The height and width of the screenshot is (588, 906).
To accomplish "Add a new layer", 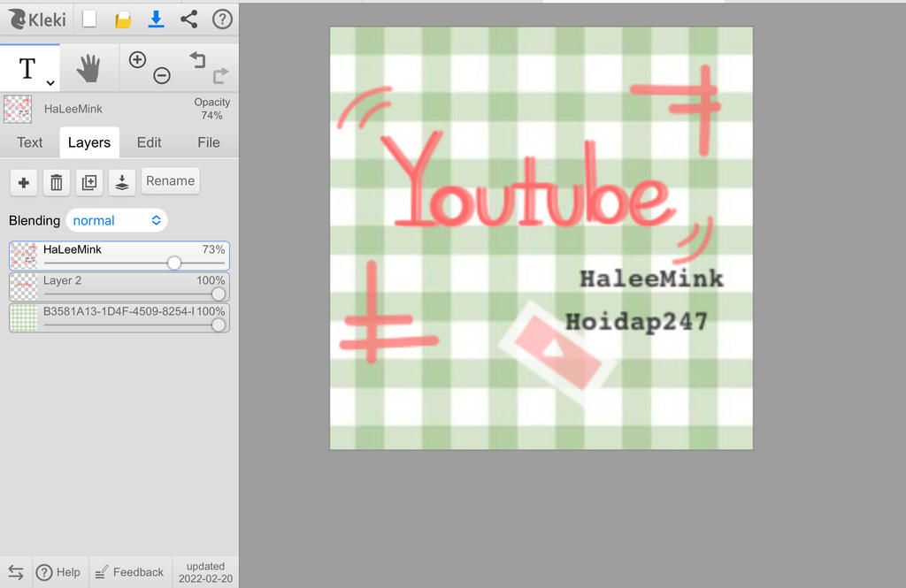I will (24, 182).
